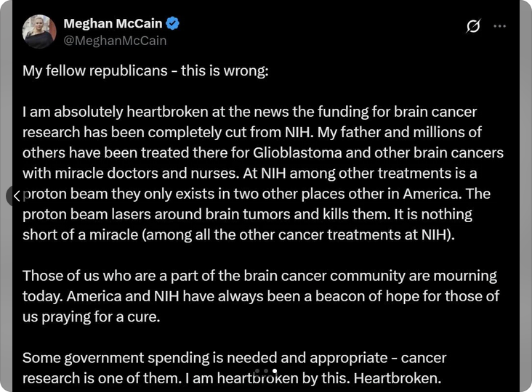This screenshot has width=532, height=392.
Task: Select the first carousel page dot
Action: click(x=257, y=371)
